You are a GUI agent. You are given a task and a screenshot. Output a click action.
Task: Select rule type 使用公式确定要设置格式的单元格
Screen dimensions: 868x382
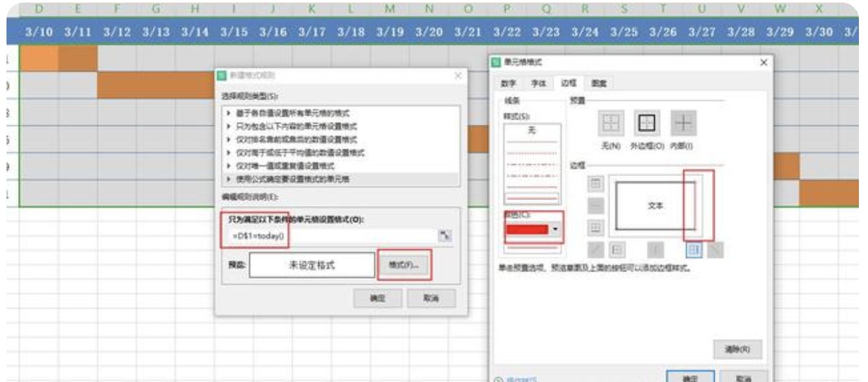[x=341, y=179]
